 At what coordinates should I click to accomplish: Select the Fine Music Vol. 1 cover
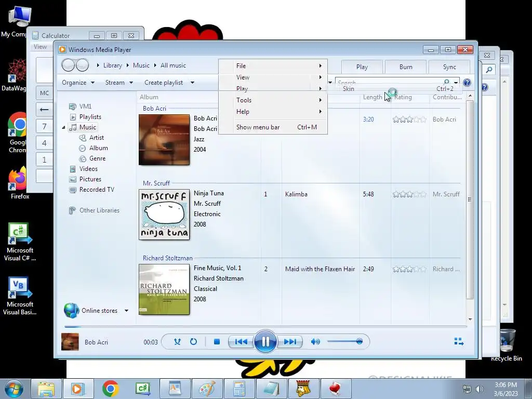pos(164,289)
